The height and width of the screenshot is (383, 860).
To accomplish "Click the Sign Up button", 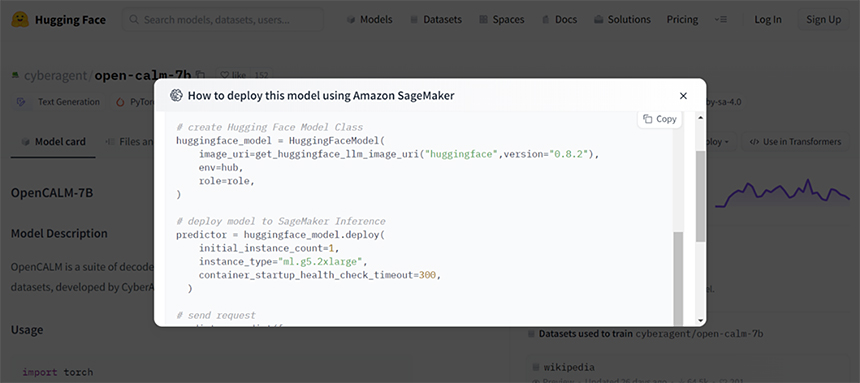I will click(823, 19).
